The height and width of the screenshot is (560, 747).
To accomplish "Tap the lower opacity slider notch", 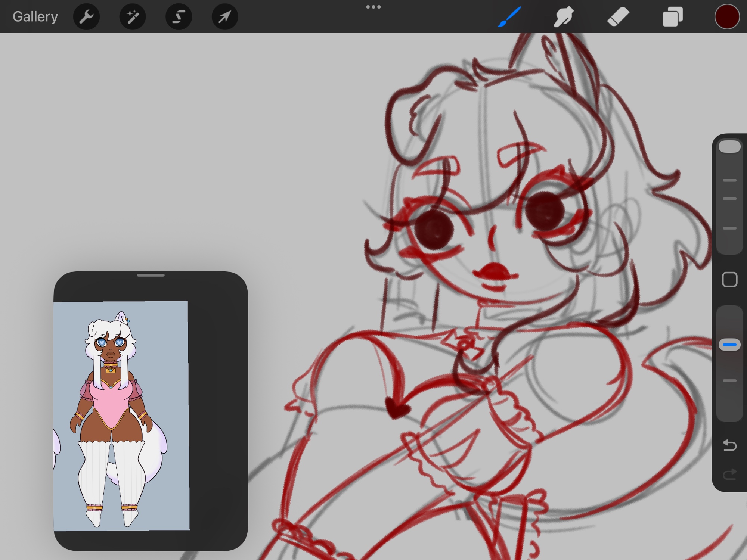I will coord(729,381).
